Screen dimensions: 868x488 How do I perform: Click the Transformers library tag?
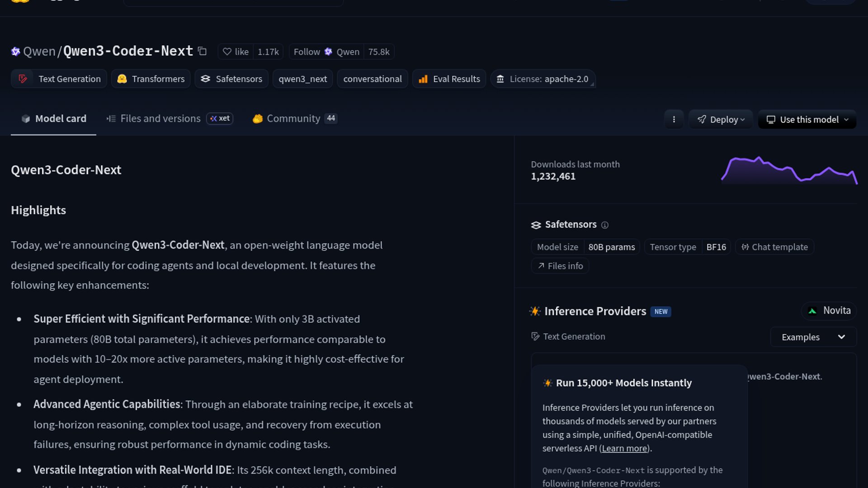(151, 79)
